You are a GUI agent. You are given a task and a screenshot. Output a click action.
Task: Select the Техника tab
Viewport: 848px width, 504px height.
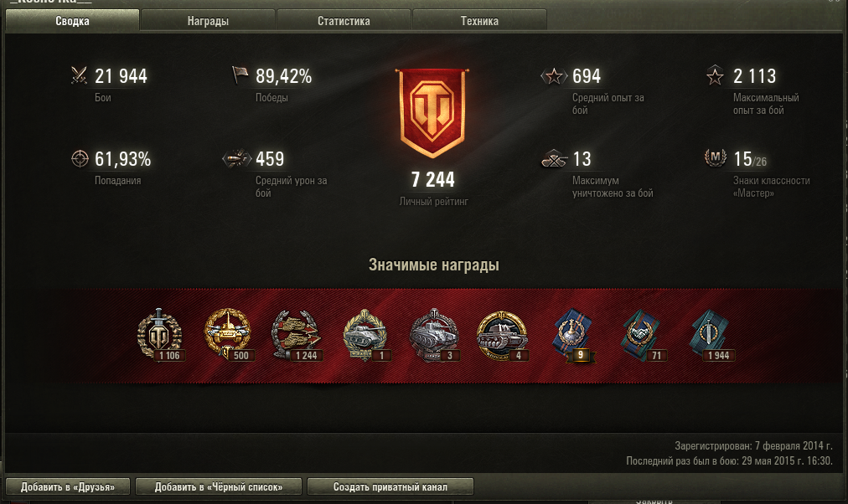(x=479, y=21)
